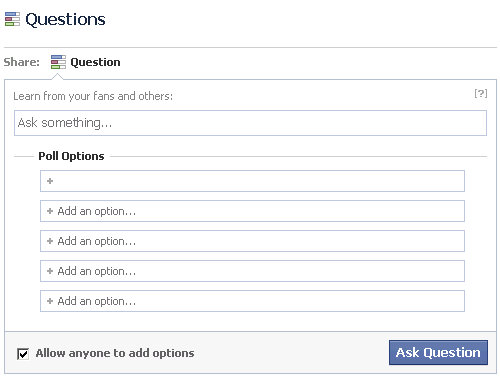Select the Question share tab label
Screen dimensions: 500x380
[95, 62]
